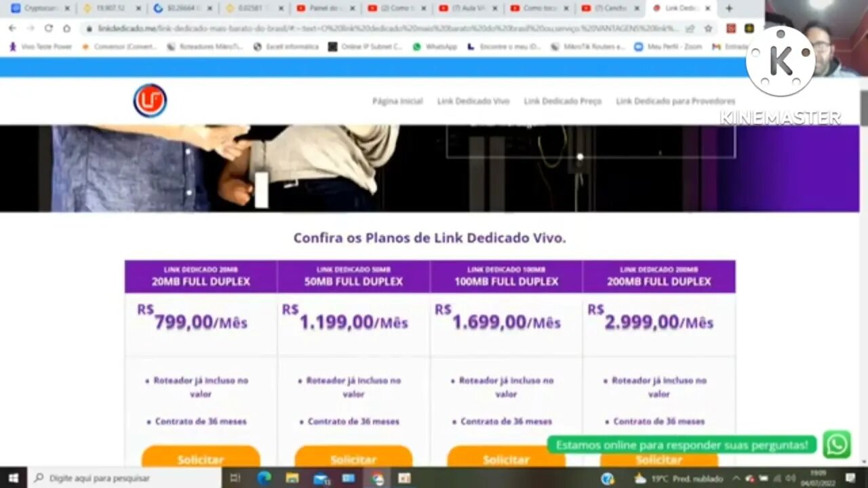The height and width of the screenshot is (488, 868).
Task: Select Link Dedicado para Provedores link
Action: [675, 101]
